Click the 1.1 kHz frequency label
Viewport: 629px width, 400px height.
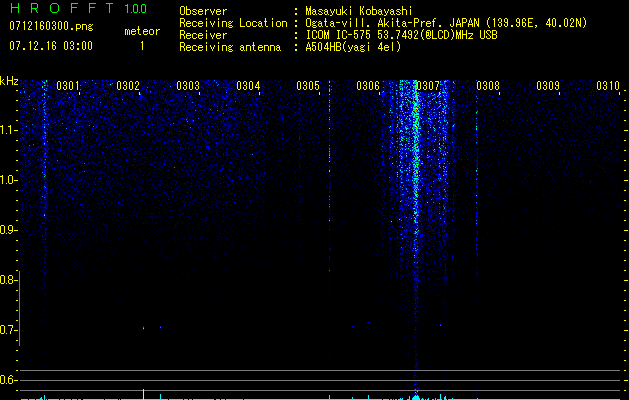click(x=8, y=130)
